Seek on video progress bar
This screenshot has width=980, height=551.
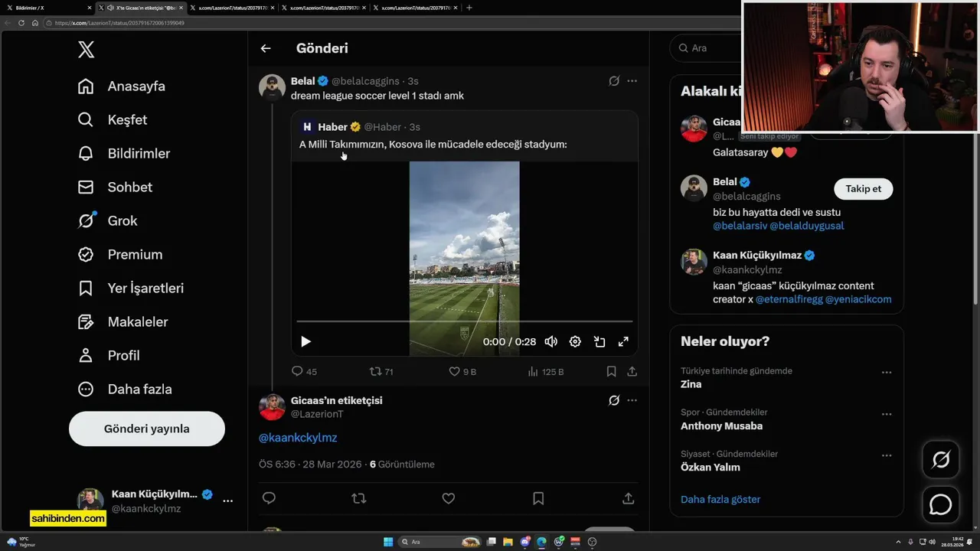465,321
